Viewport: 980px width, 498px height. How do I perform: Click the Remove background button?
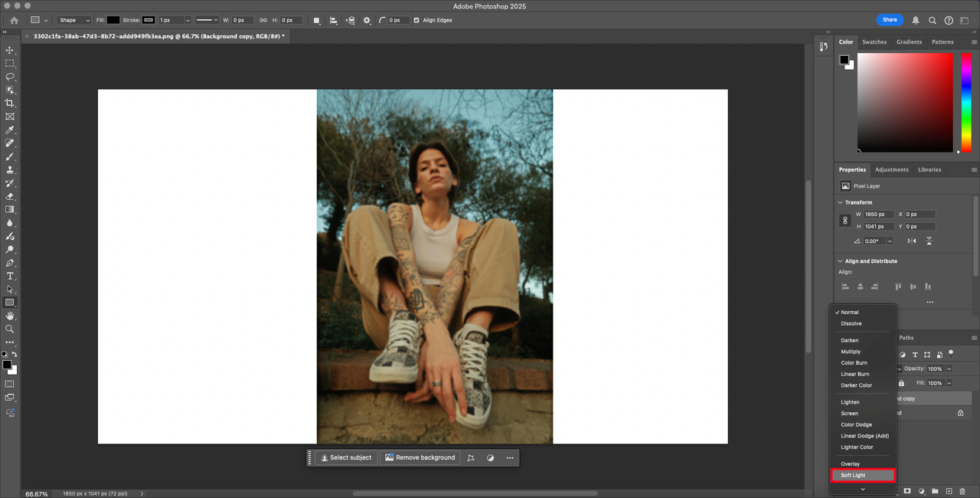[x=420, y=457]
